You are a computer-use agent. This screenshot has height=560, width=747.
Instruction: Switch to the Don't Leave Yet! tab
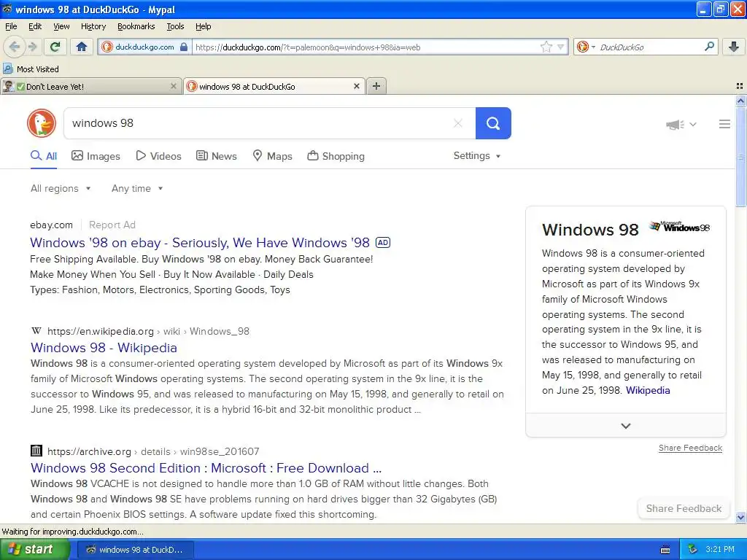[90, 86]
